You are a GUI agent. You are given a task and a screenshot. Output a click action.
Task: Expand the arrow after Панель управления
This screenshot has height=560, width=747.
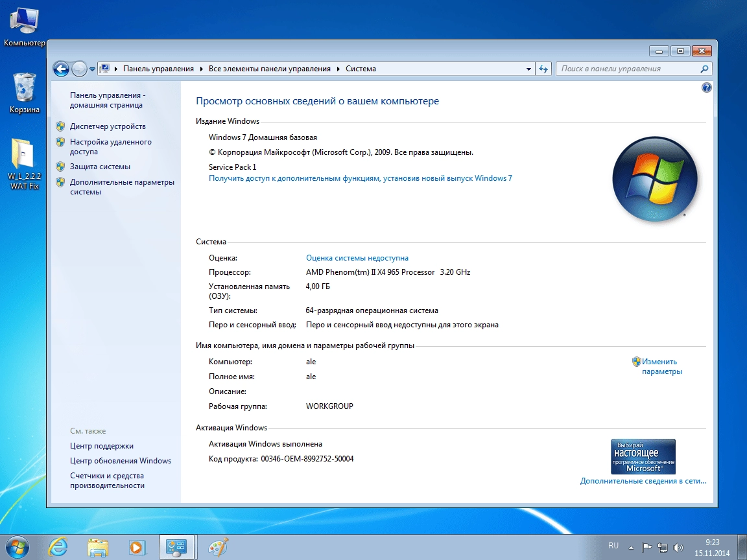[x=201, y=69]
